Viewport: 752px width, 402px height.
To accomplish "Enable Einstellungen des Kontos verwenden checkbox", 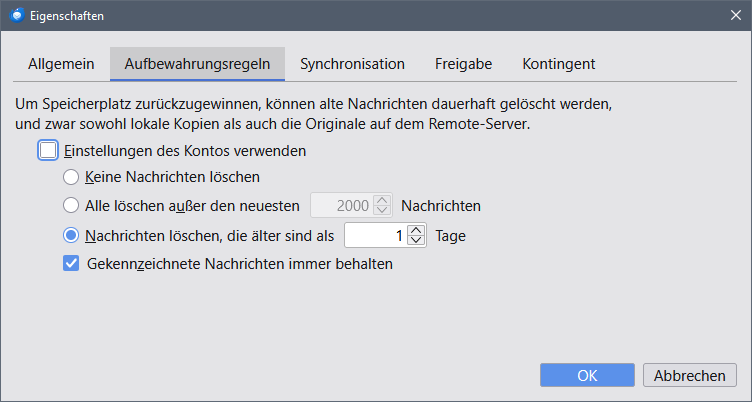I will 49,151.
